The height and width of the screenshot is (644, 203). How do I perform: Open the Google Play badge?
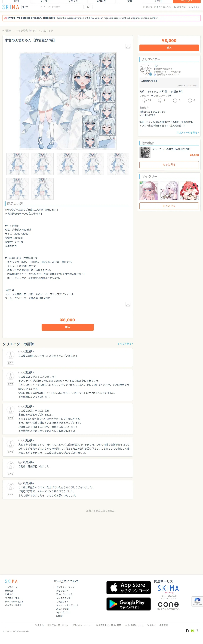[128, 604]
